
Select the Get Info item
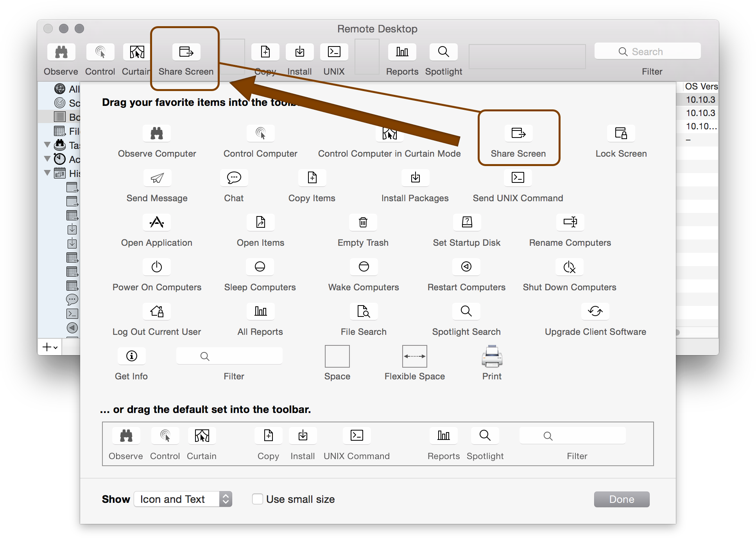(x=132, y=356)
